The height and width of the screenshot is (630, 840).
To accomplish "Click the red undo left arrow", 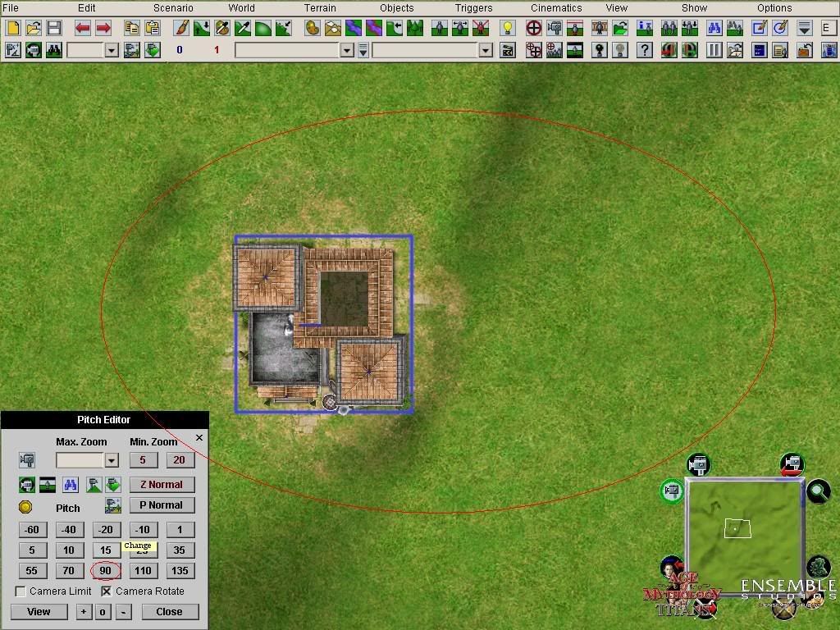I will click(83, 28).
